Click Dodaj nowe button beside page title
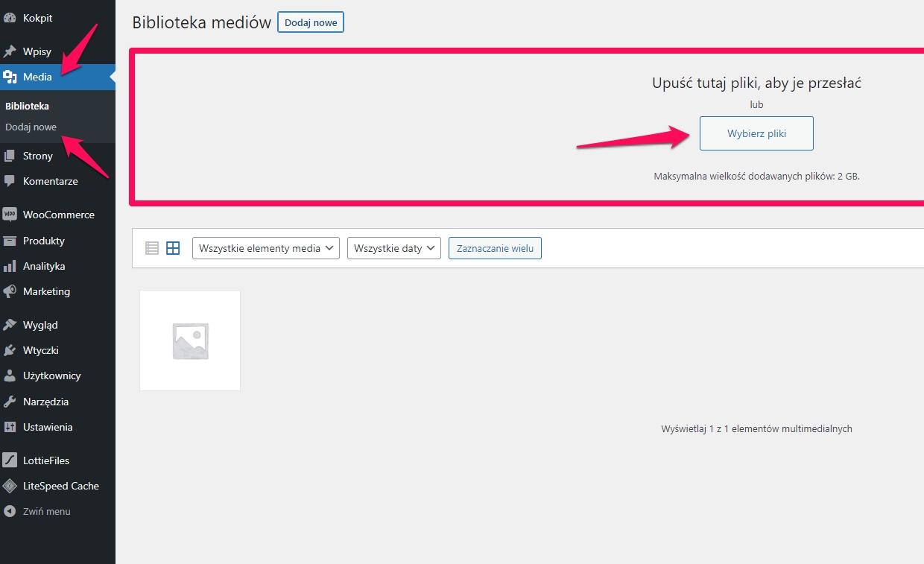The image size is (924, 564). (x=311, y=22)
